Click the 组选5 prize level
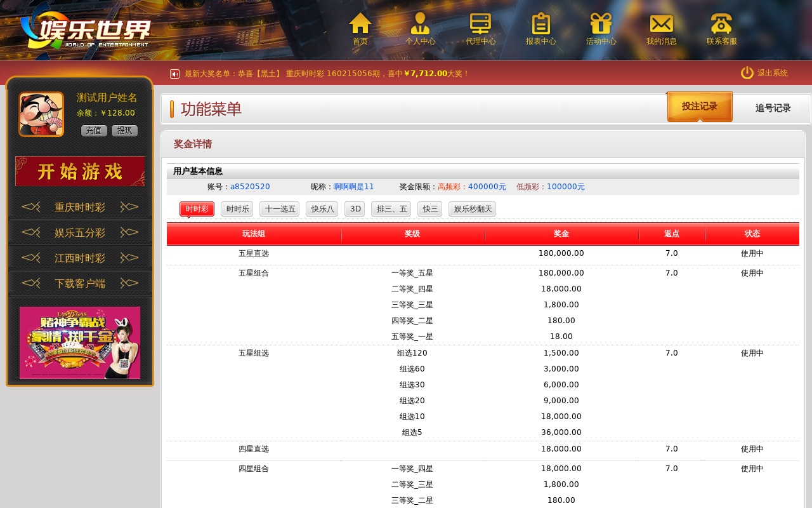The height and width of the screenshot is (508, 812). (x=412, y=432)
